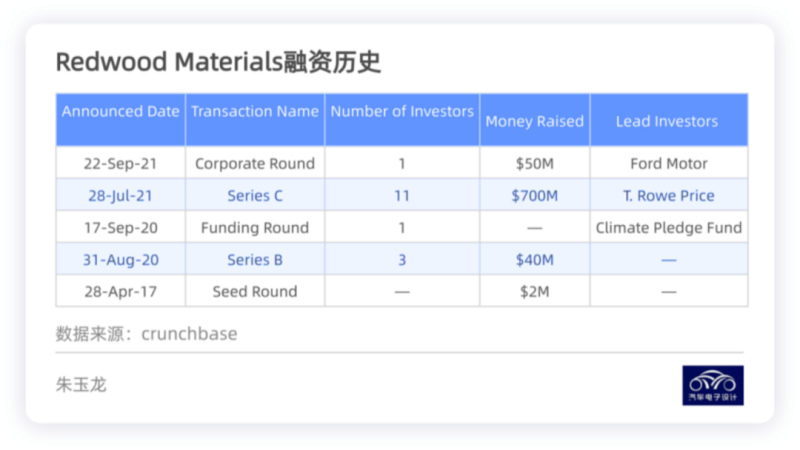Click the Transaction Name column header

(x=255, y=112)
